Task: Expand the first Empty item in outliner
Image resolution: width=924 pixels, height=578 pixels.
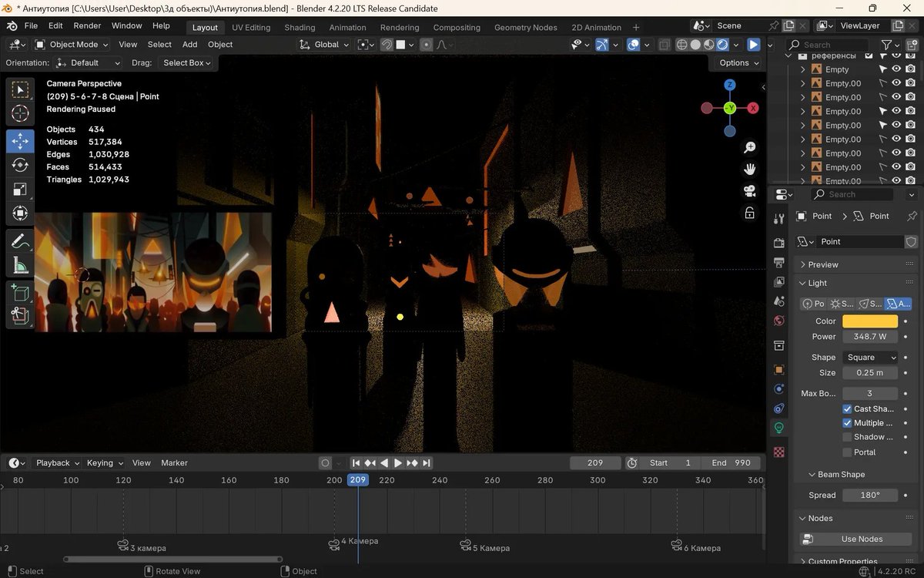Action: 803,69
